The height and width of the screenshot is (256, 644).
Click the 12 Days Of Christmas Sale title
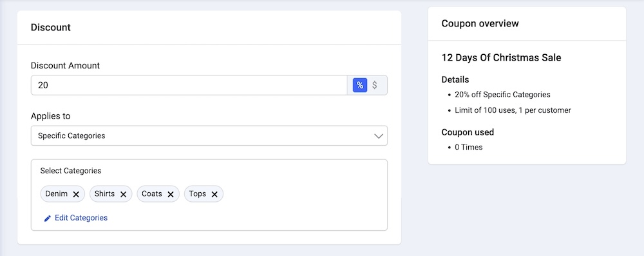click(501, 57)
